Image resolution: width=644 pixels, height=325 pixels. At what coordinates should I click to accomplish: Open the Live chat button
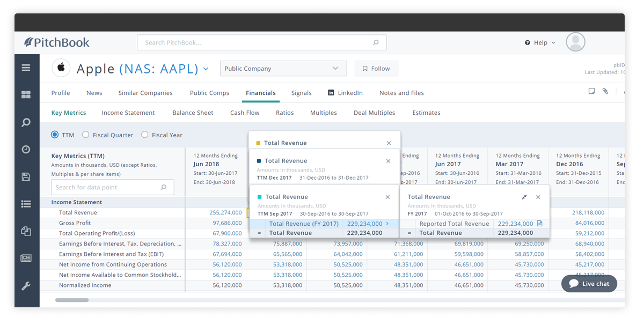(x=589, y=284)
